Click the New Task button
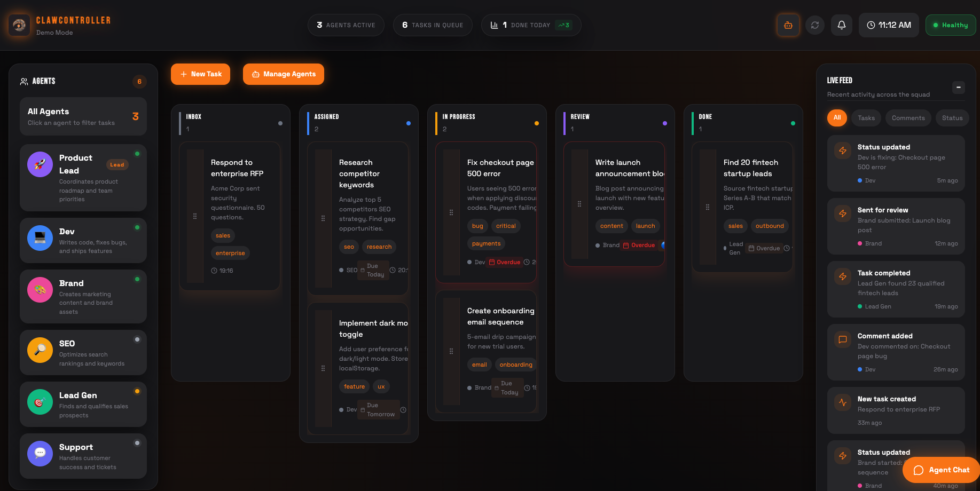The image size is (980, 491). [x=200, y=74]
